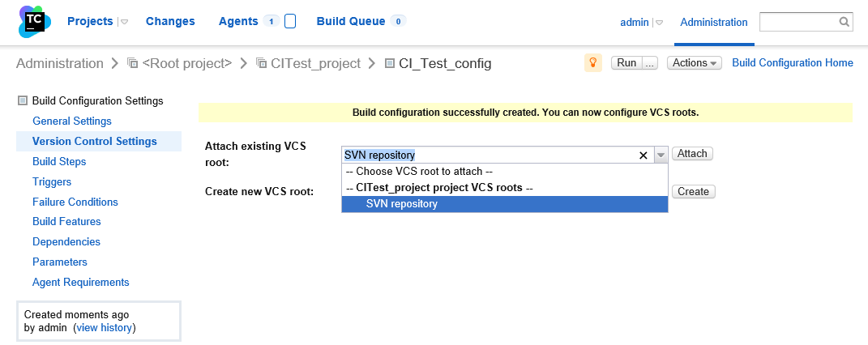Screen dimensions: 868x345
Task: Click the Root project breadcrumb icon
Action: (x=134, y=63)
